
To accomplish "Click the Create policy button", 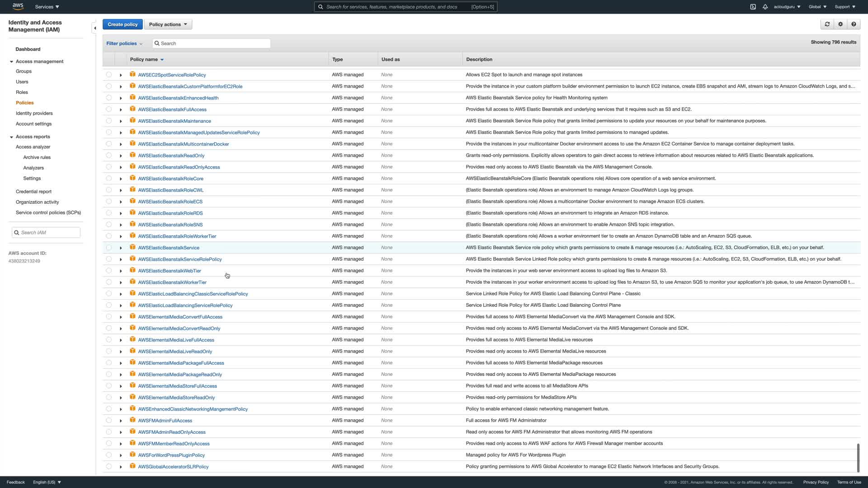I will click(123, 24).
